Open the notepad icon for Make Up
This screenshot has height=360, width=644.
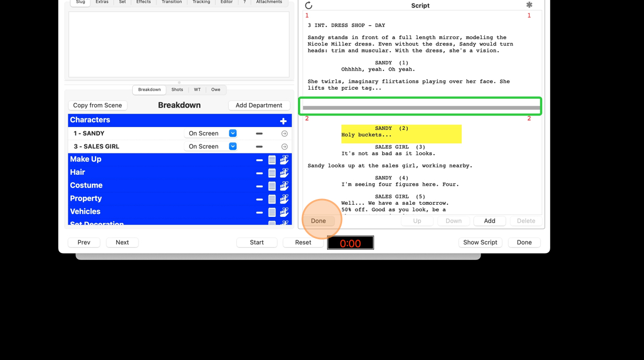click(272, 159)
